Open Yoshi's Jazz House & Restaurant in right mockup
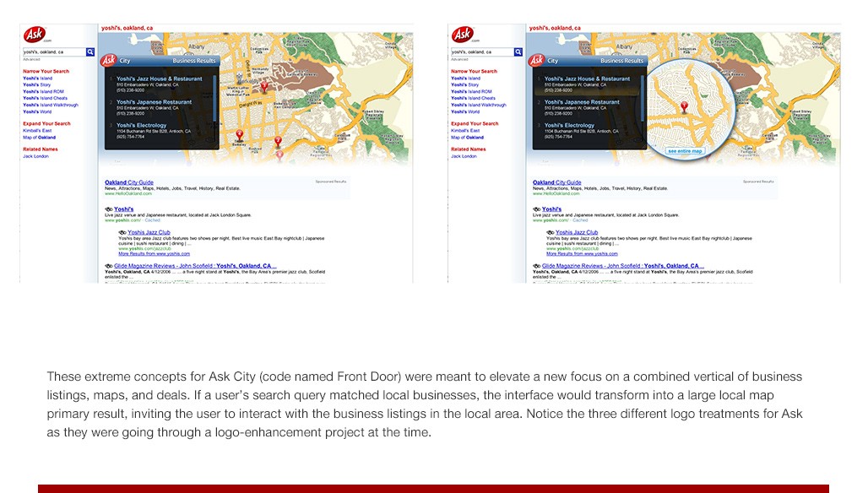868x493 pixels. tap(587, 79)
